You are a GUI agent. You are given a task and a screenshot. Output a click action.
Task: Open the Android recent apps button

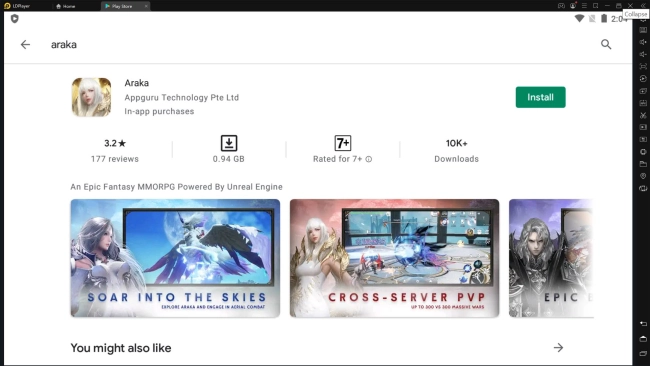click(x=643, y=354)
